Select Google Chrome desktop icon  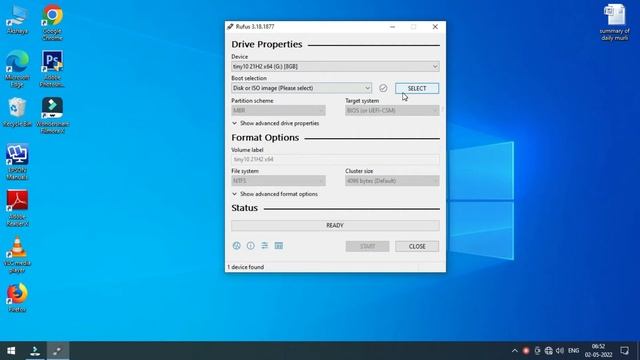point(52,22)
